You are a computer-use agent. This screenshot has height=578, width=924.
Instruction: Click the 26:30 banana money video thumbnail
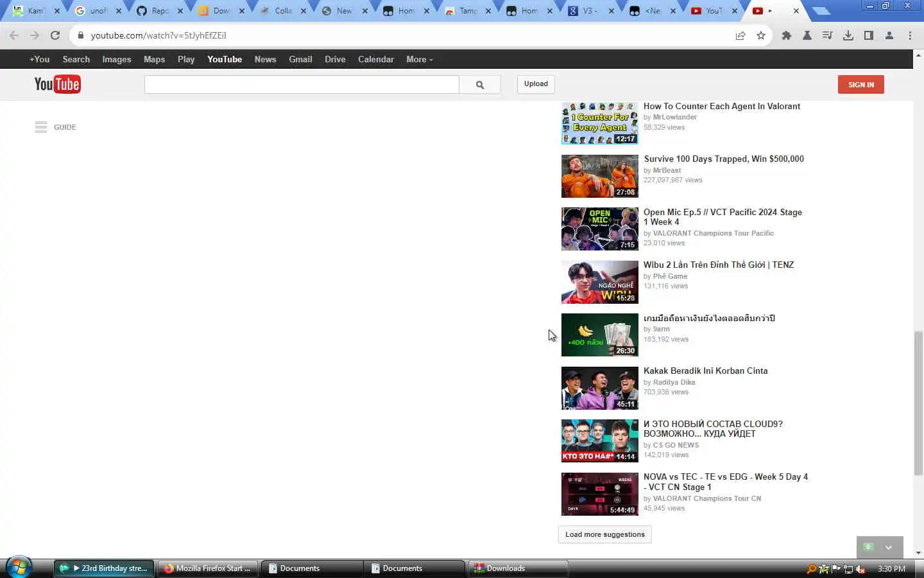[600, 335]
